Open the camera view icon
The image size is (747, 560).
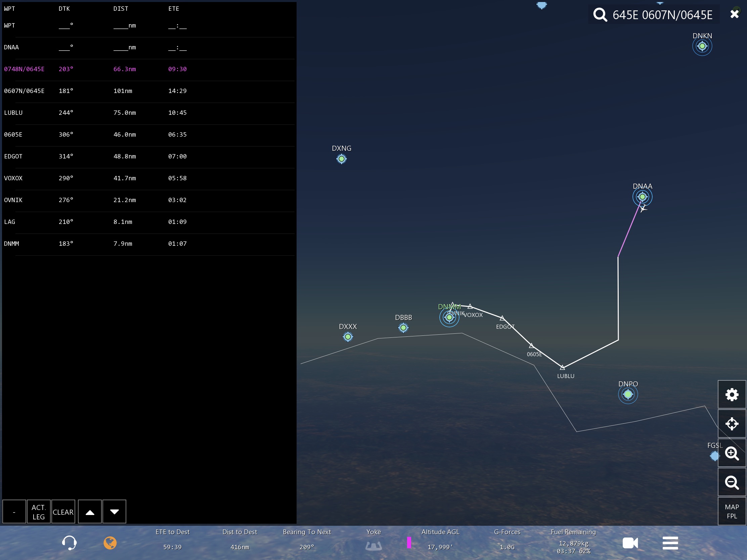[630, 543]
